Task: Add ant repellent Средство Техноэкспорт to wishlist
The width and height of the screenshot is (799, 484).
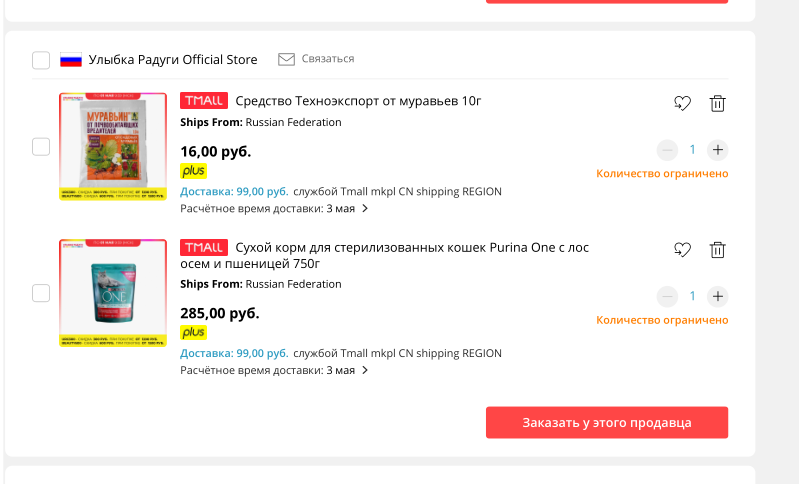Action: click(682, 103)
